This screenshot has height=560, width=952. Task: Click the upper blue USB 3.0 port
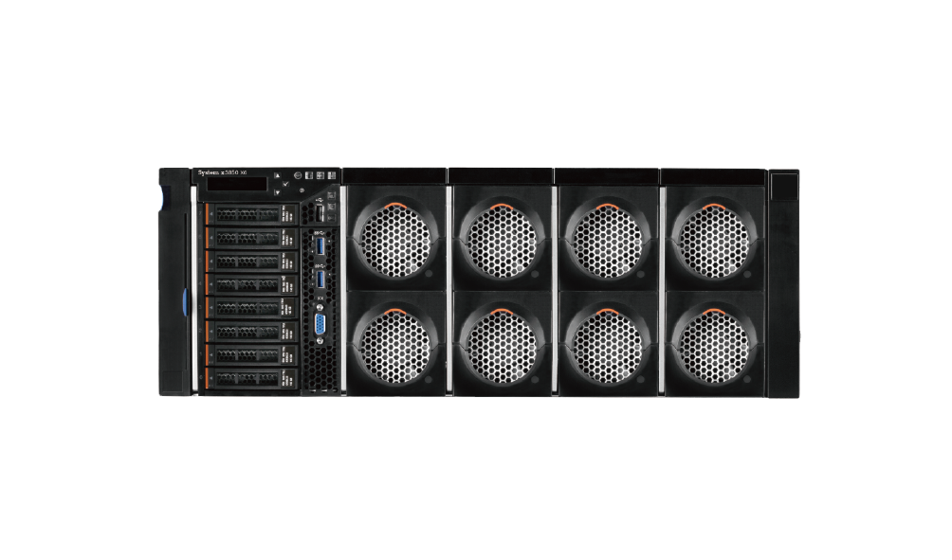320,246
